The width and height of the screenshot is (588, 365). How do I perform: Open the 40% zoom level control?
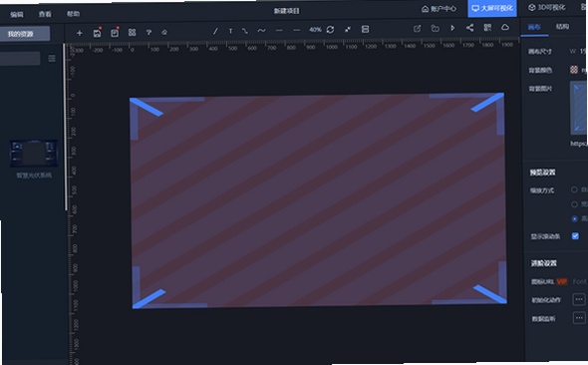[x=315, y=30]
